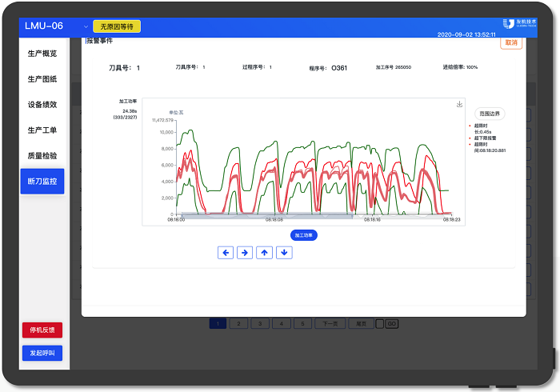Click the 24.38s duration text
Screen dimensions: 560x392
tap(130, 111)
